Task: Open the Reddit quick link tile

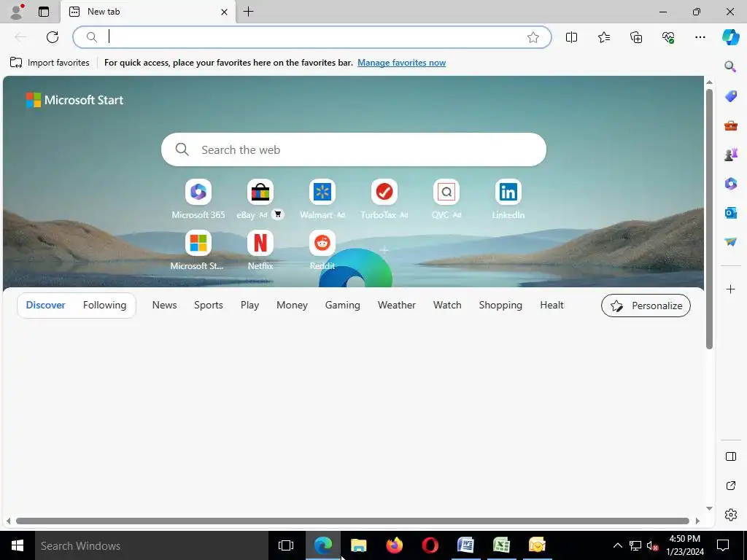Action: [322, 251]
